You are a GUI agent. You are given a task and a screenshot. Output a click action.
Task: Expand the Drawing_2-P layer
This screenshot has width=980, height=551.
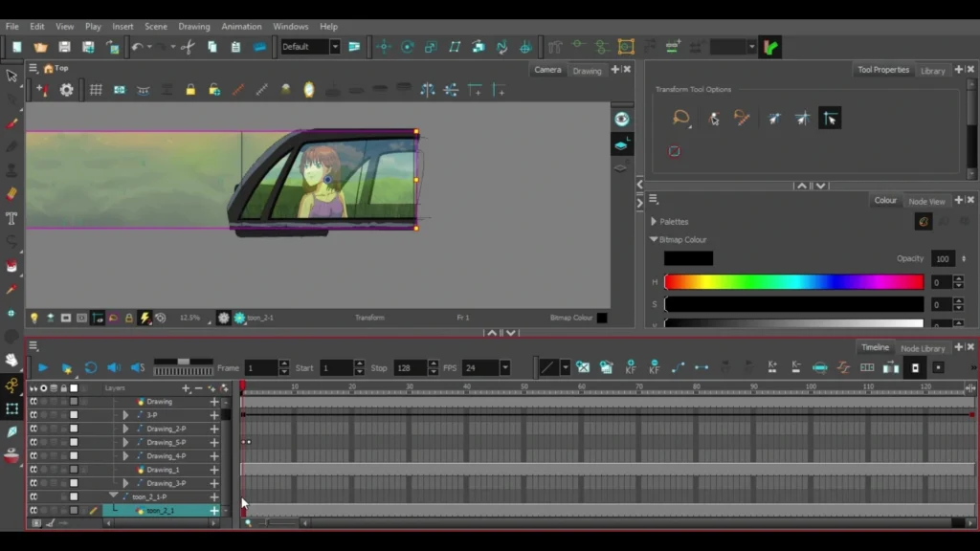(125, 430)
